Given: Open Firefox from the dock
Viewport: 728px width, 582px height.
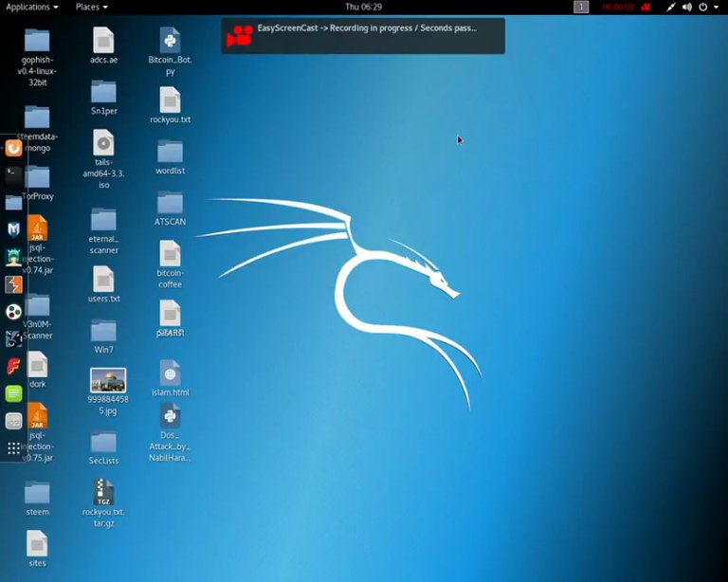Looking at the screenshot, I should coord(13,148).
